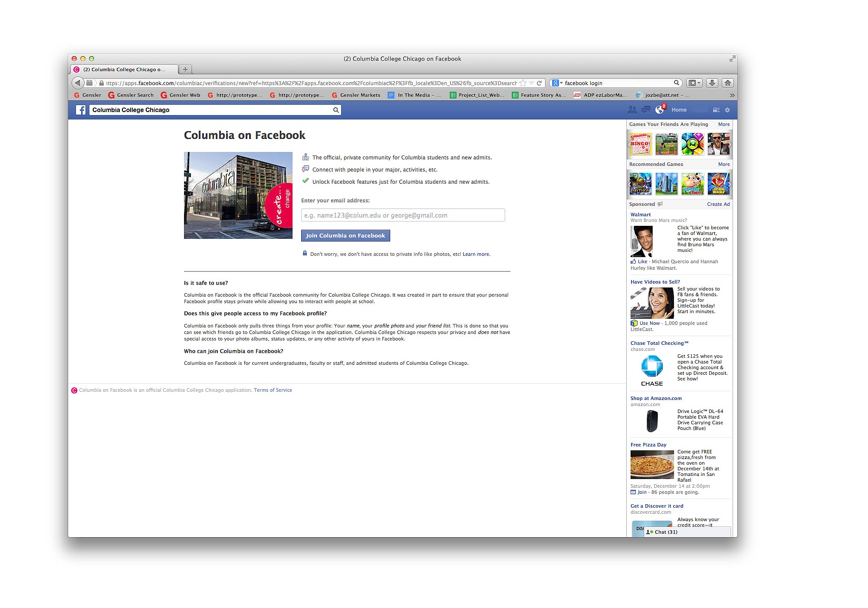Open the Free Pizza Day event

648,445
